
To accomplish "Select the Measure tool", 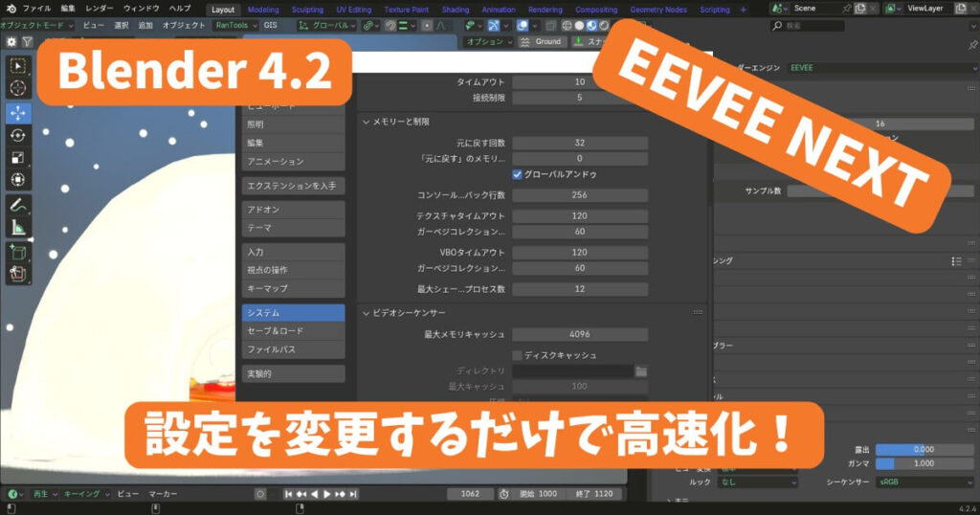I will [x=18, y=228].
